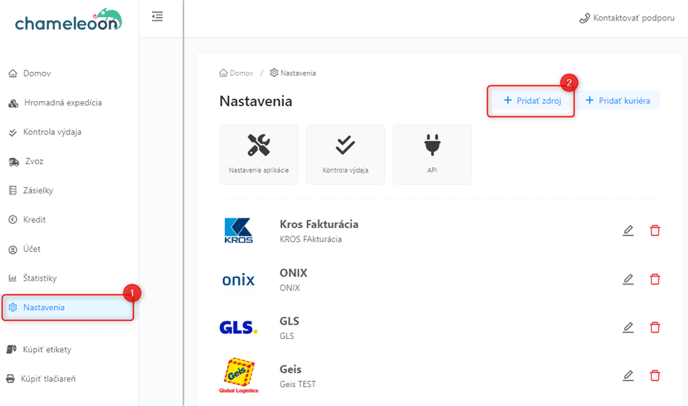Open Kredit in the sidebar
Image resolution: width=688 pixels, height=406 pixels.
[x=27, y=219]
